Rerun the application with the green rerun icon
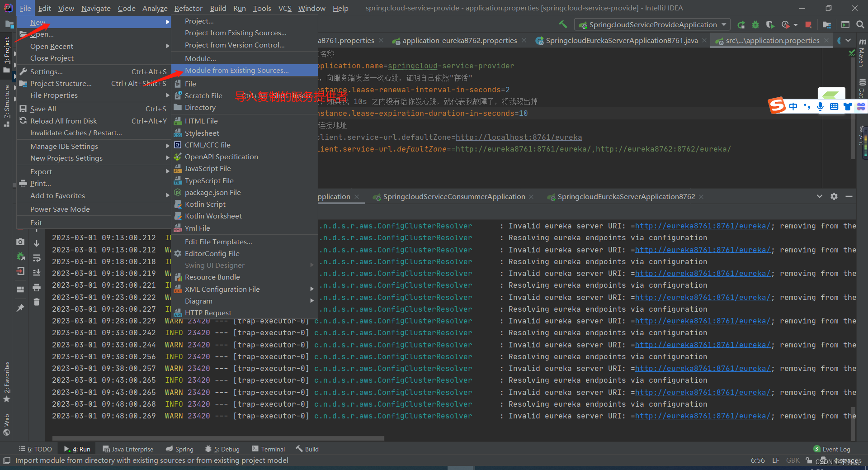This screenshot has height=470, width=868. pos(741,24)
